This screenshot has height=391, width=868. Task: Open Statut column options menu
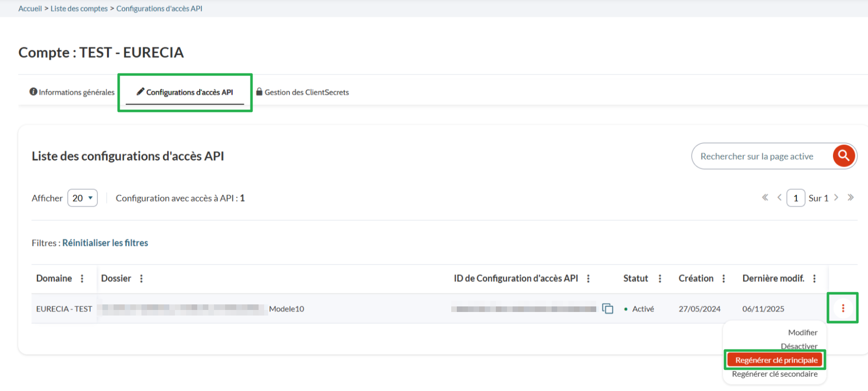tap(660, 279)
